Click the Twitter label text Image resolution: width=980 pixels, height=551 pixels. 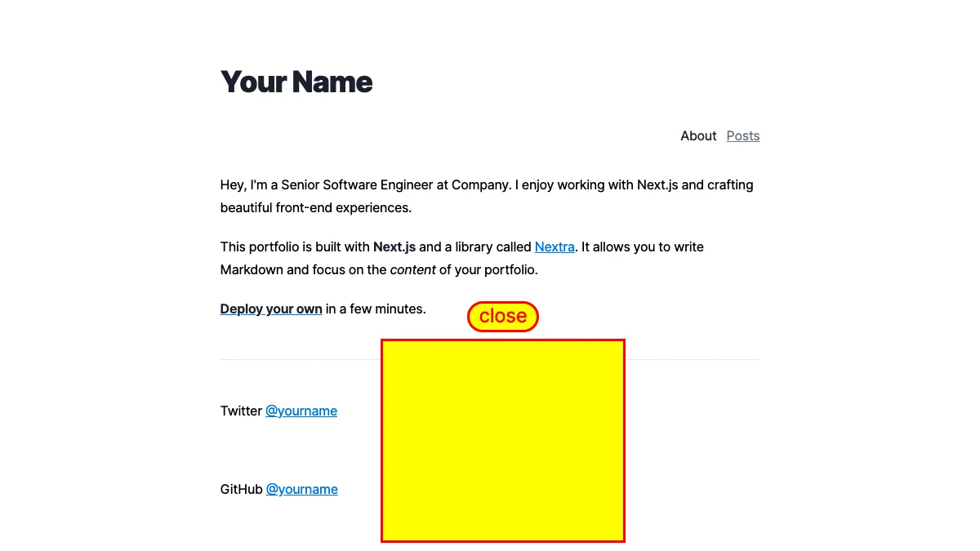[x=241, y=411]
